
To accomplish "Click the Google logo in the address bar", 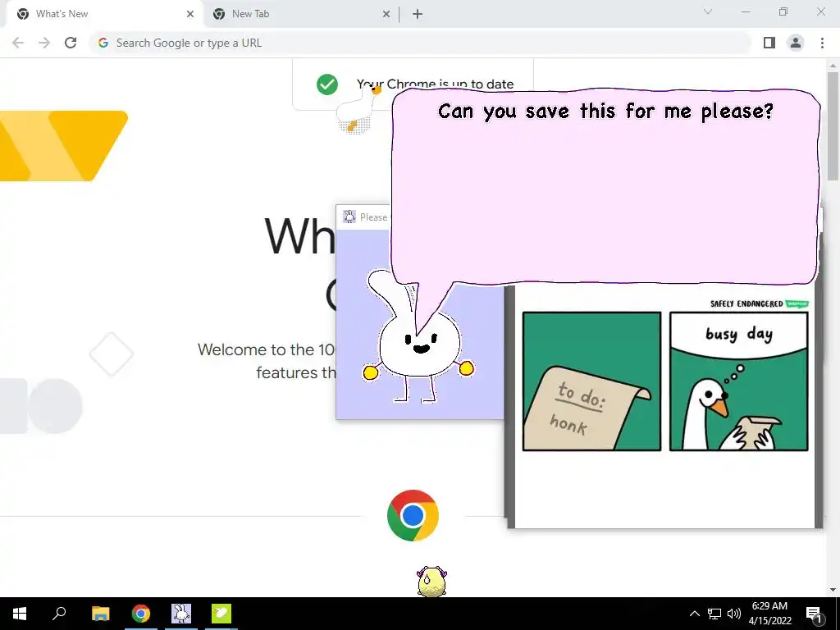I will (x=103, y=43).
